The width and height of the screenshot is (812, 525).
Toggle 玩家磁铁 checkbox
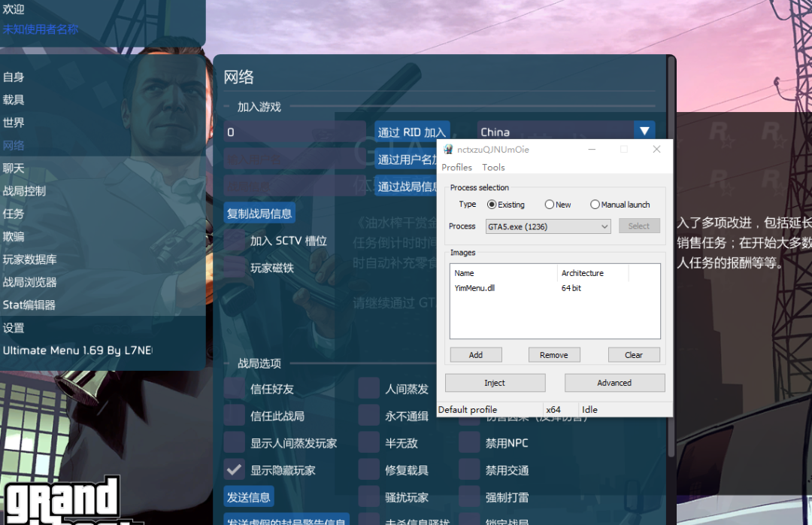pos(235,268)
